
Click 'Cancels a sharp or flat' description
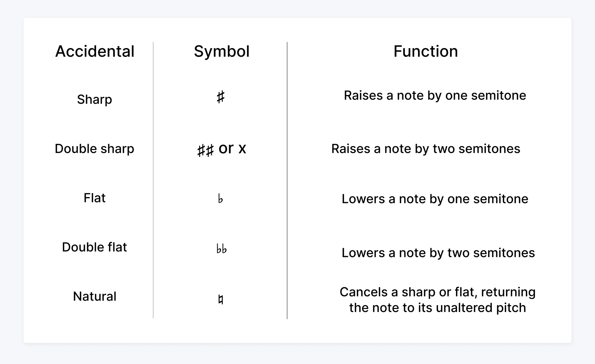point(438,300)
